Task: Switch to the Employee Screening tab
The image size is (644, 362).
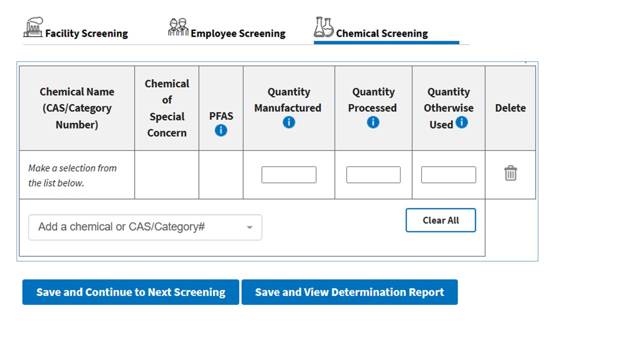Action: (237, 34)
